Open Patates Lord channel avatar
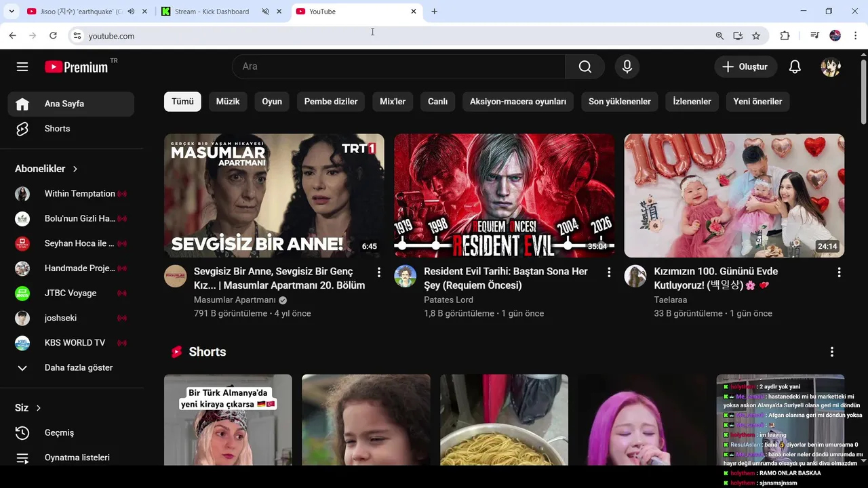Image resolution: width=868 pixels, height=488 pixels. tap(406, 277)
